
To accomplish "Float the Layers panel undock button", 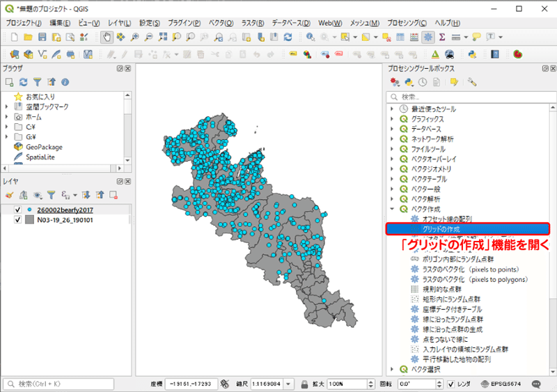I will [120, 181].
